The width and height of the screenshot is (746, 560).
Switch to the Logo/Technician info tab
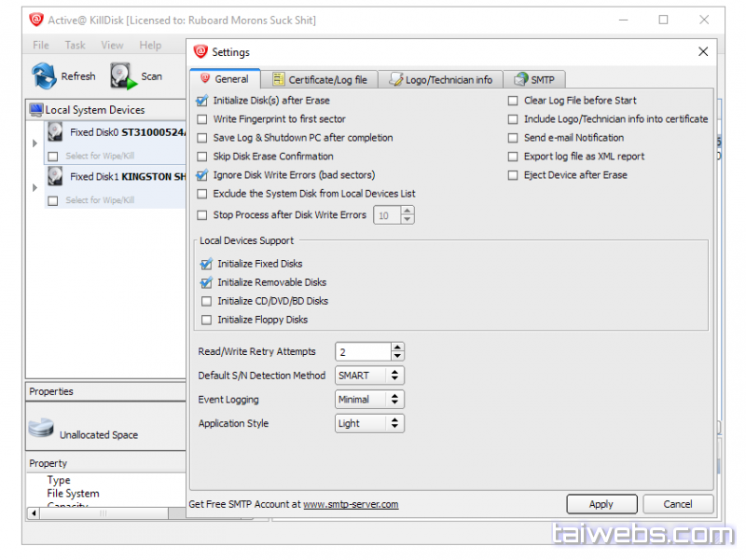(x=440, y=79)
